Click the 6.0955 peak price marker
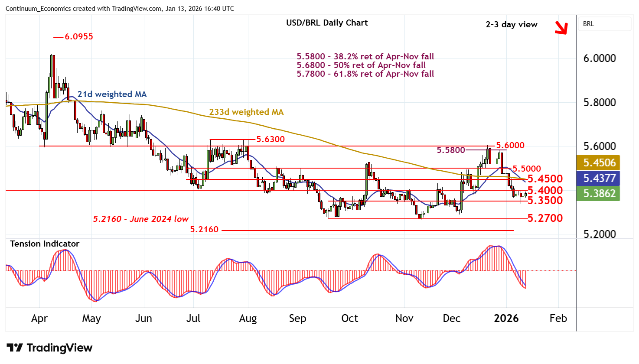This screenshot has width=639, height=364. click(79, 37)
